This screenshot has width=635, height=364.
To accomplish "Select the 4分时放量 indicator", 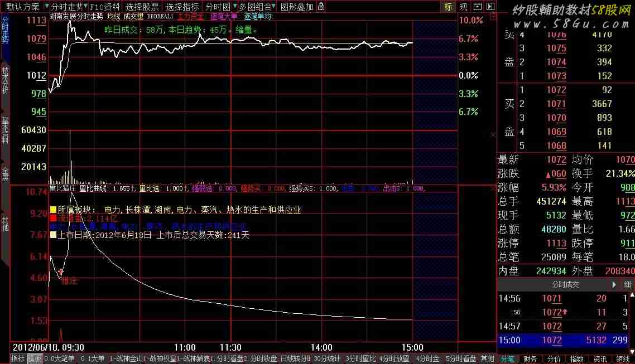I will [x=394, y=359].
